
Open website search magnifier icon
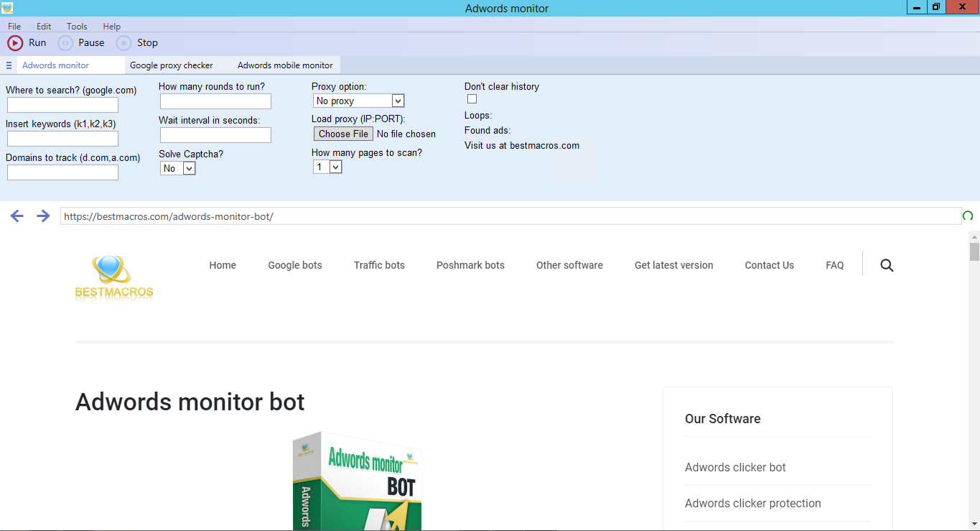click(887, 265)
